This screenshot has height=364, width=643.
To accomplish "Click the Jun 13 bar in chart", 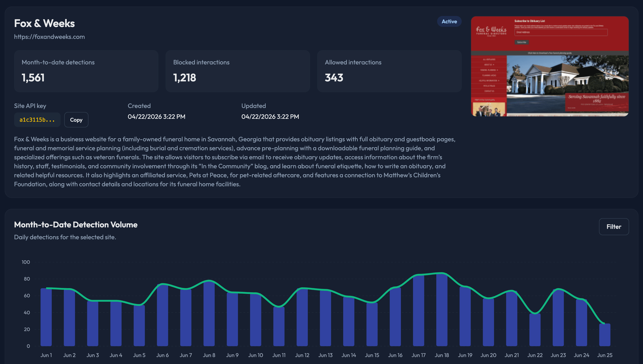I will click(325, 318).
